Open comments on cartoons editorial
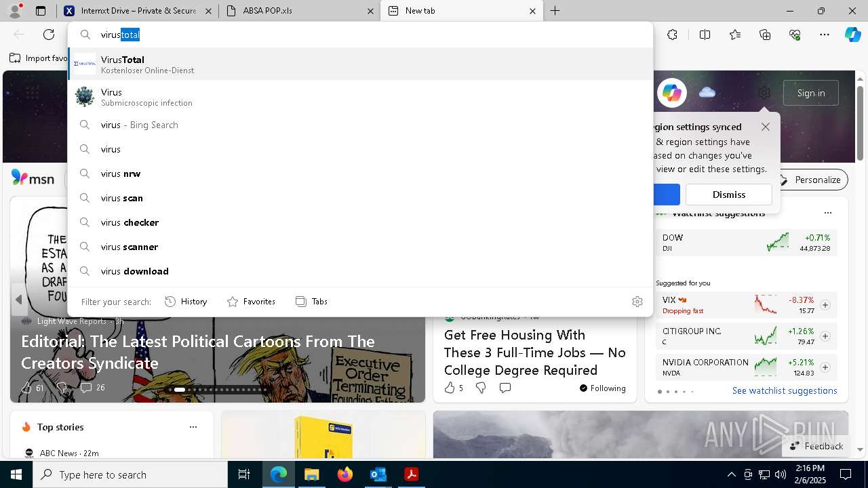868x488 pixels. tap(92, 388)
